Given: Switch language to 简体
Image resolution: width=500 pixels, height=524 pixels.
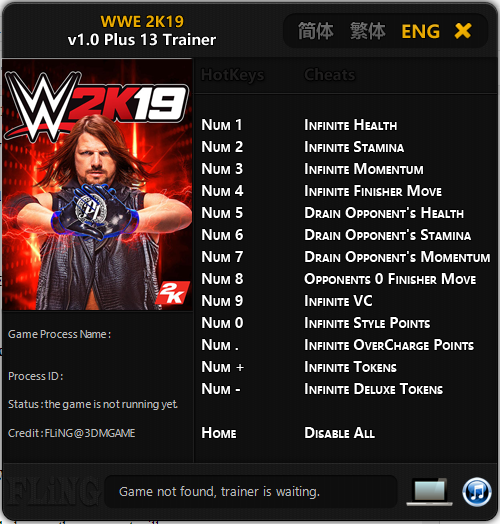Looking at the screenshot, I should [316, 31].
